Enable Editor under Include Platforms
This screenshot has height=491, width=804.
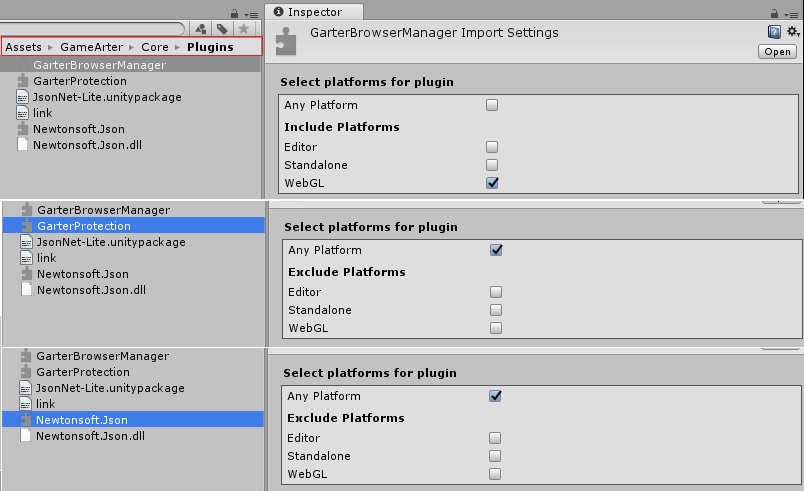point(491,147)
